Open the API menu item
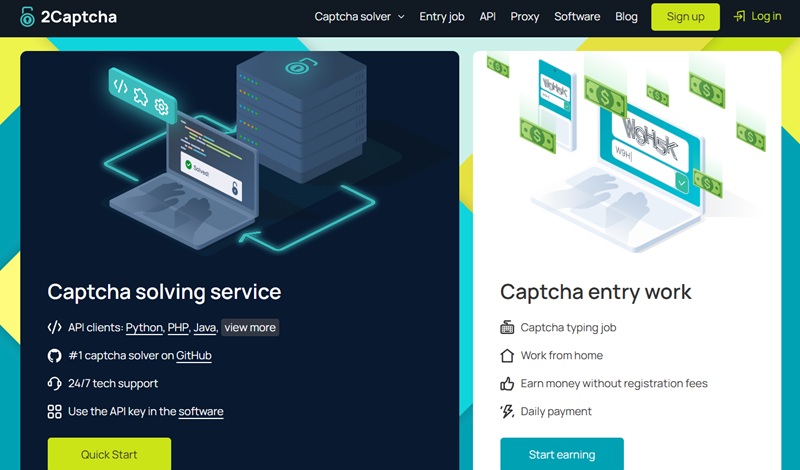The width and height of the screenshot is (800, 470). (487, 17)
